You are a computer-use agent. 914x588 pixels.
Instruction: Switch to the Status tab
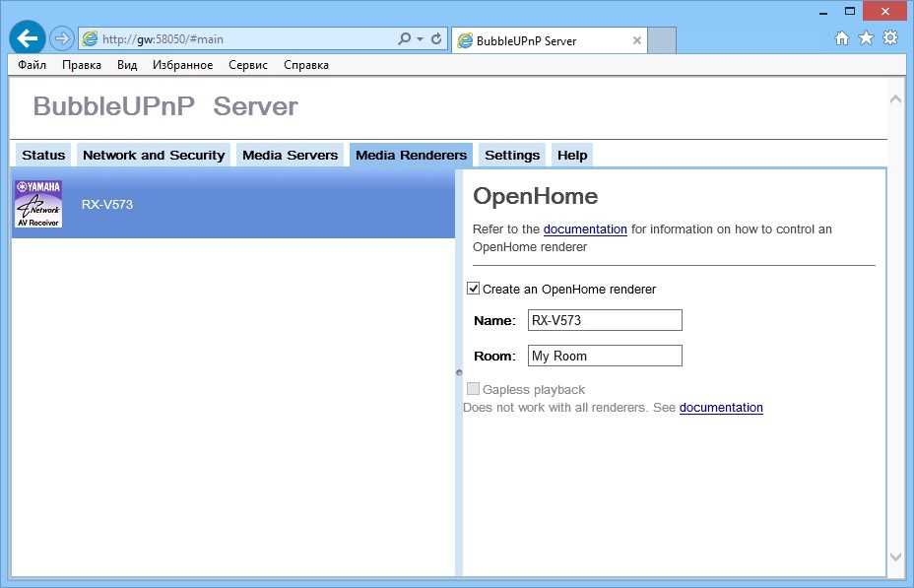tap(43, 155)
